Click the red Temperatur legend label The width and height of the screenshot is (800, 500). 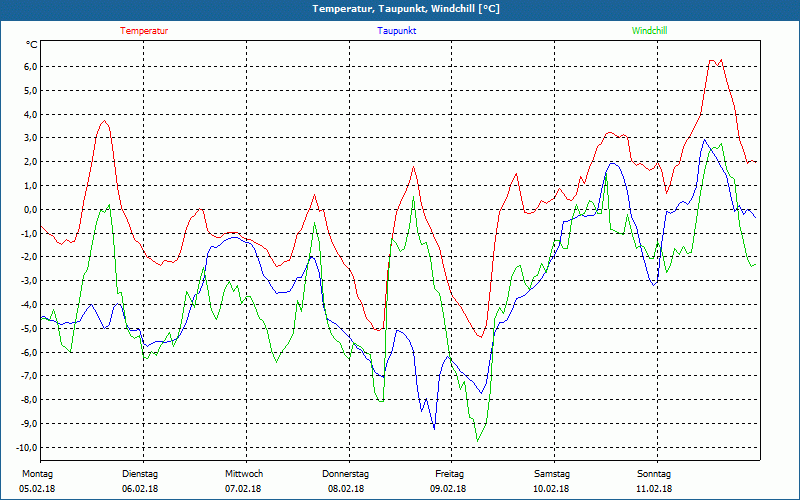pos(144,31)
